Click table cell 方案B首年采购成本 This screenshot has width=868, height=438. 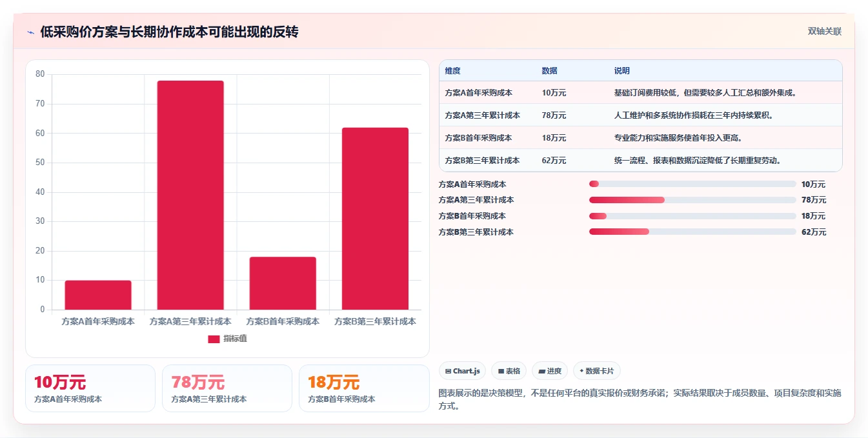(x=479, y=138)
